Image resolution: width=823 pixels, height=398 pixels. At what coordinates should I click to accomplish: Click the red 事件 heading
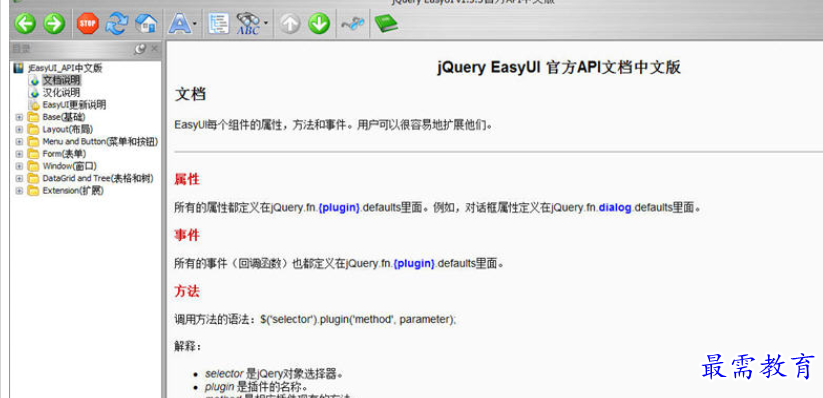pos(187,235)
